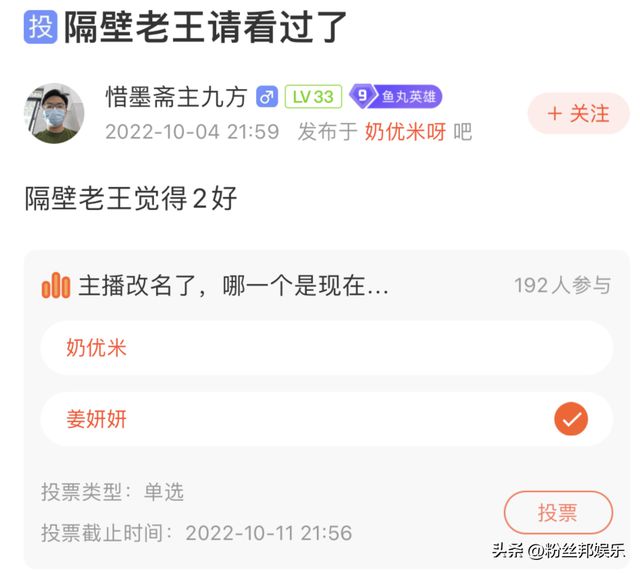The width and height of the screenshot is (640, 573).
Task: Click the post title 隔壁老王请看过了
Action: point(205,27)
